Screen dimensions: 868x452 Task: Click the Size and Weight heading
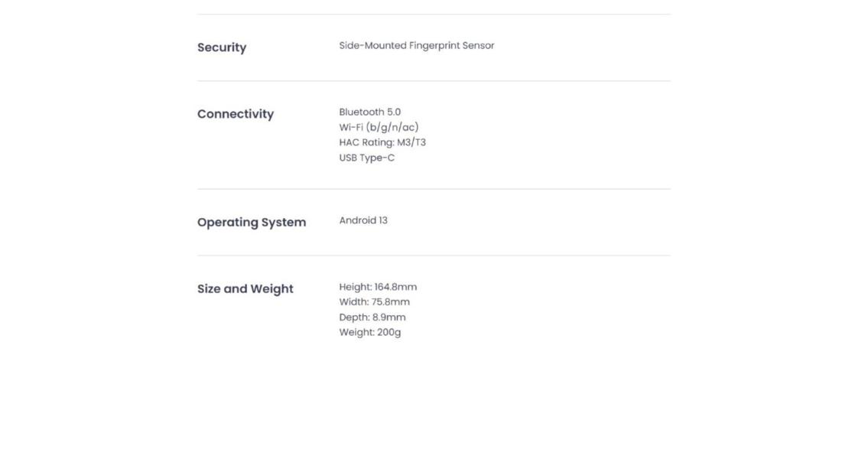[245, 289]
